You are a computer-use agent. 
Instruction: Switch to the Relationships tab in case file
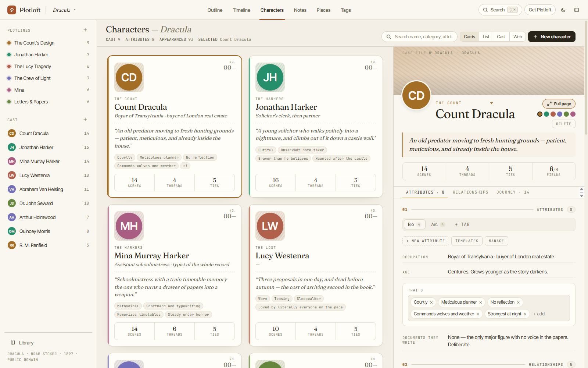pos(470,192)
